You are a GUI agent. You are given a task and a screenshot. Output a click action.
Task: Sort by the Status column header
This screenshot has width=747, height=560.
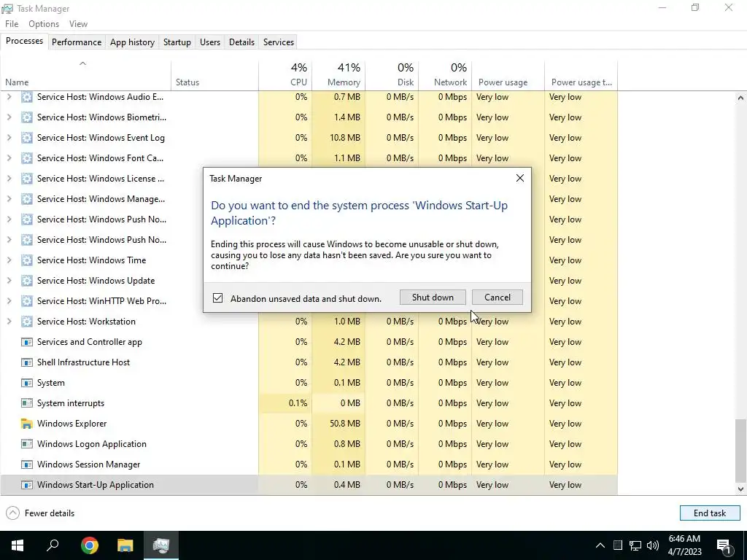point(215,76)
